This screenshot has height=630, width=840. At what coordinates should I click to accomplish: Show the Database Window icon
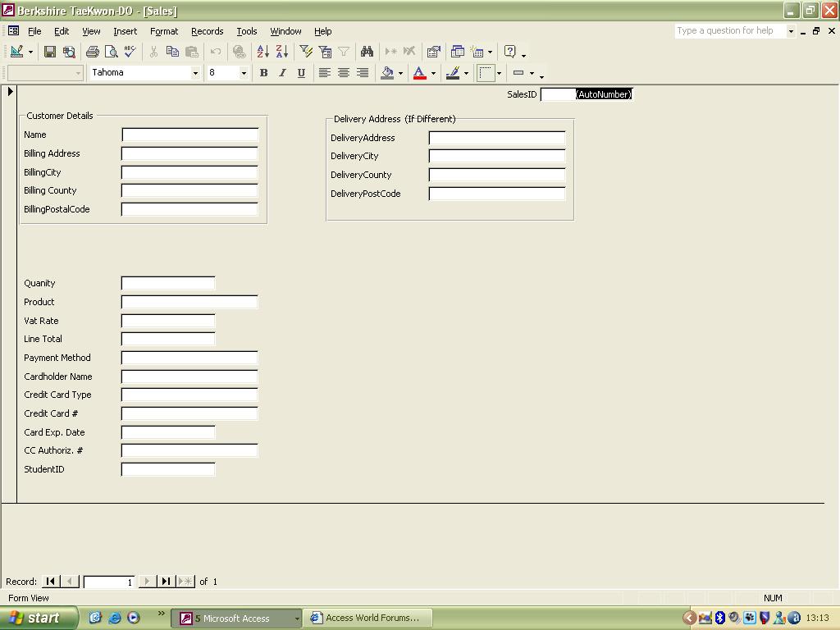click(458, 52)
